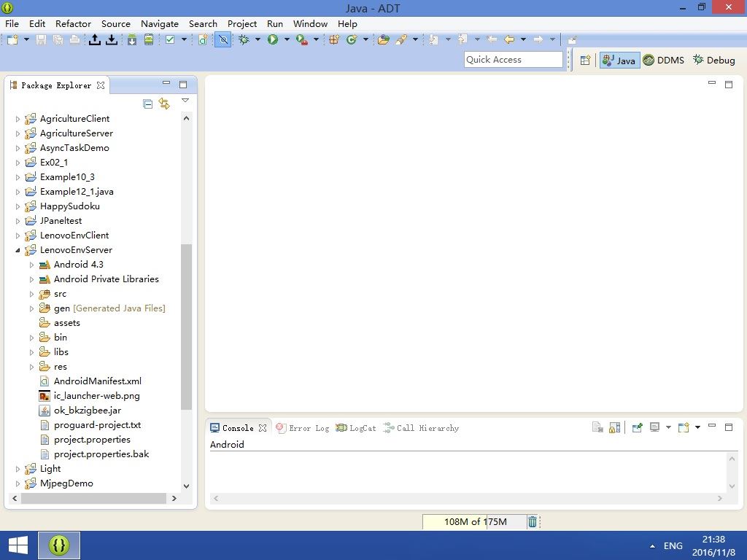Click the Open Type icon
Screen dimensions: 747x560
384,40
